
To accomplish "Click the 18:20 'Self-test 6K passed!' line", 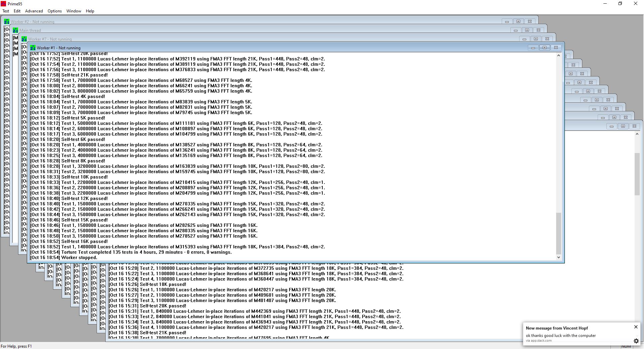I will pos(67,139).
